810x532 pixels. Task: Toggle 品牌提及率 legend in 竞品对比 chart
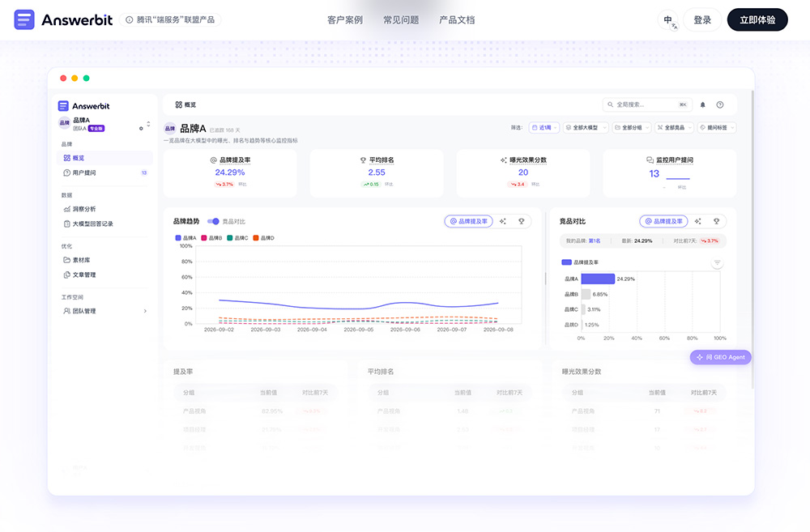(x=580, y=262)
